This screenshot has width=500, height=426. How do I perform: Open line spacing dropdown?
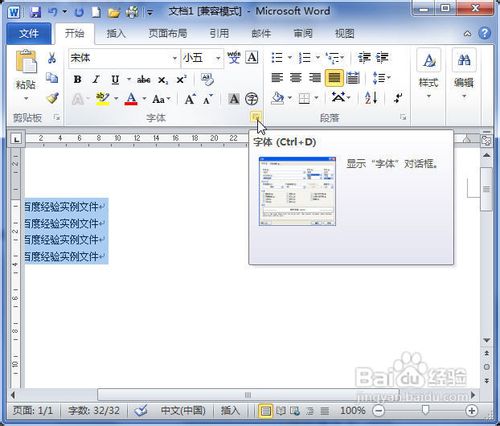pos(381,78)
